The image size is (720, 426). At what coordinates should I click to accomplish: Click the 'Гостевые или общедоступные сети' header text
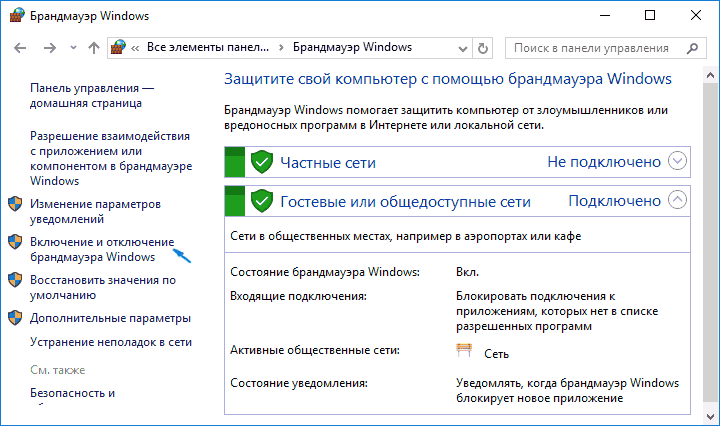coord(405,202)
